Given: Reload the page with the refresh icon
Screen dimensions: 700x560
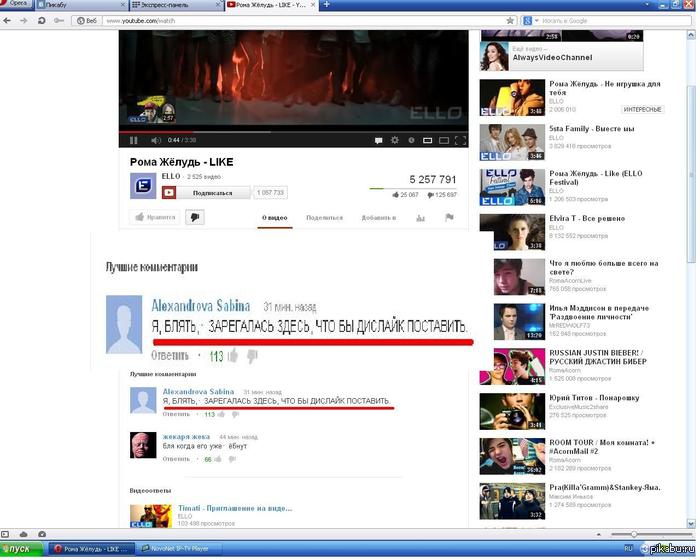Looking at the screenshot, I should 41,21.
